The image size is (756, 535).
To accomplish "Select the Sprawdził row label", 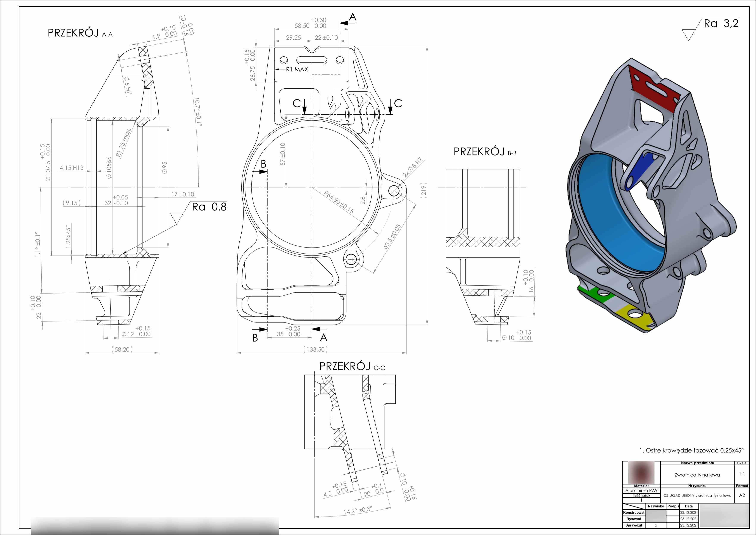I will [x=634, y=525].
